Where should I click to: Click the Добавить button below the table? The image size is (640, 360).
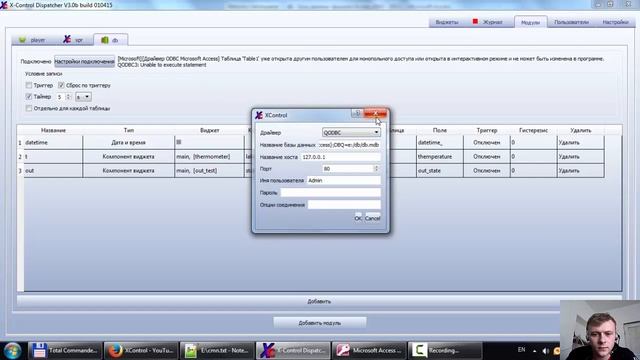[x=319, y=301]
